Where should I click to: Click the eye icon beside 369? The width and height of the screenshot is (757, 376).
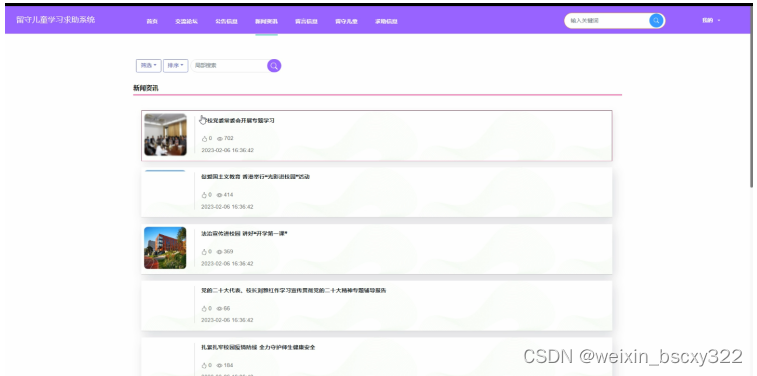(x=220, y=252)
